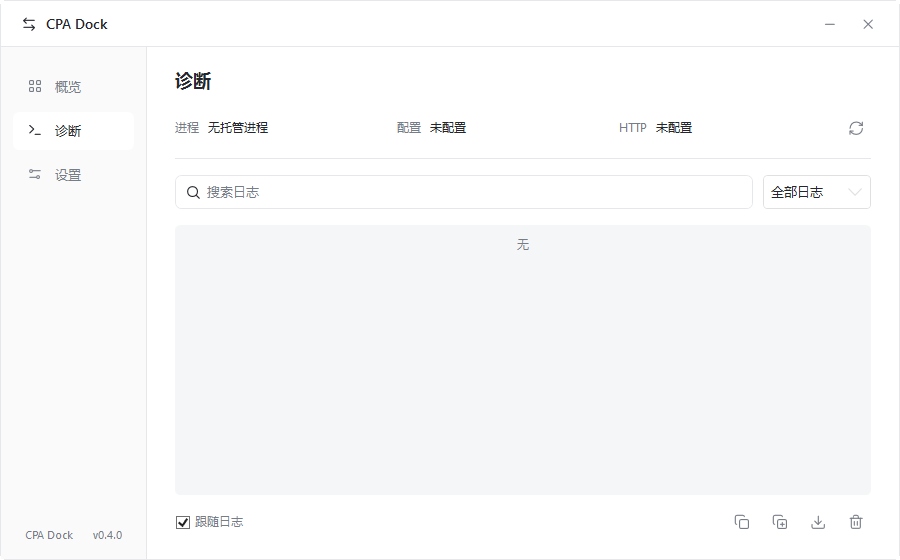Viewport: 900px width, 560px height.
Task: Click the 概览 grid icon
Action: click(x=35, y=86)
